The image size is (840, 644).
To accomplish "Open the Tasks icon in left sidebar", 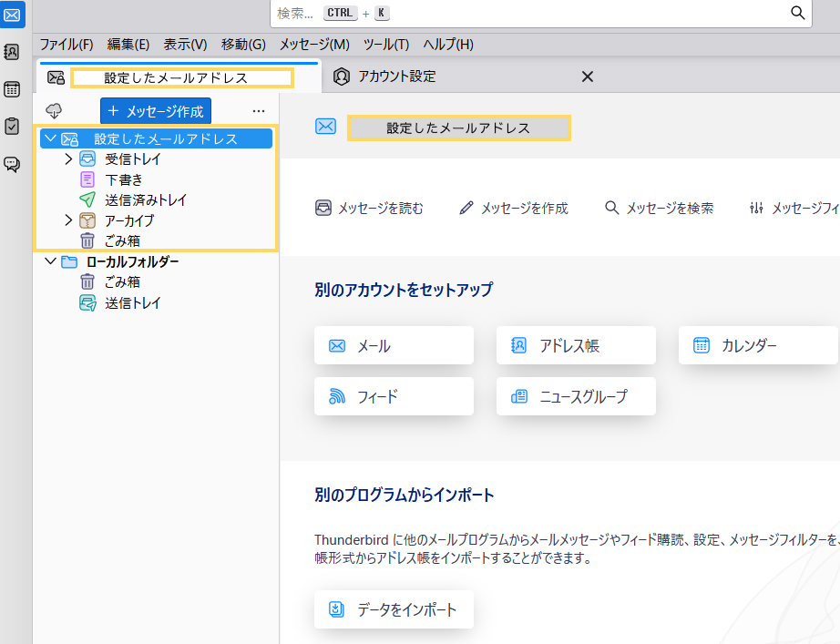I will tap(13, 127).
